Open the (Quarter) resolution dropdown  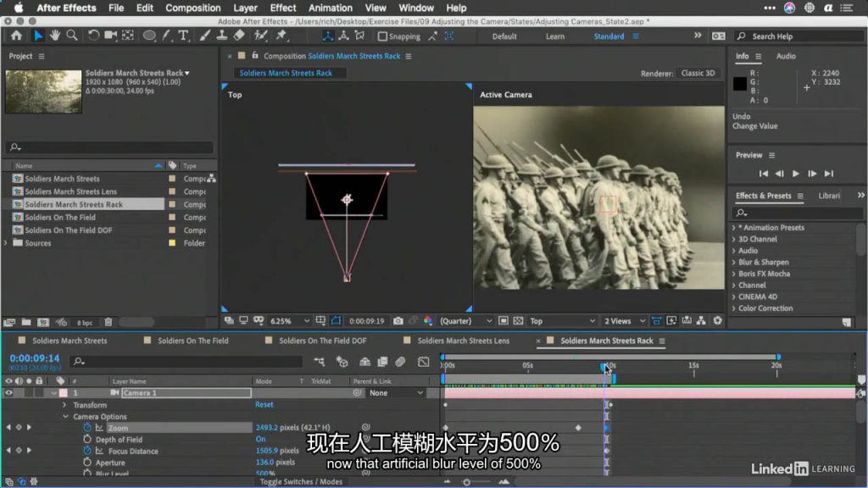tap(465, 321)
